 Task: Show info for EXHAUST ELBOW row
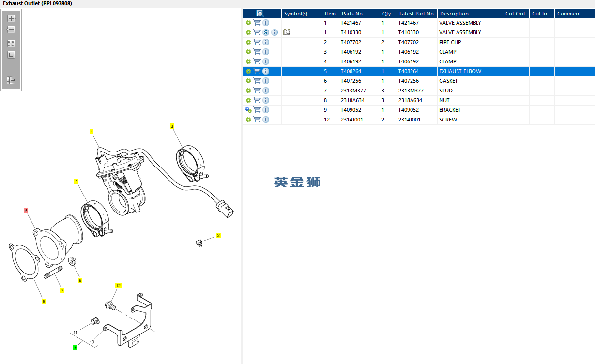(x=266, y=71)
